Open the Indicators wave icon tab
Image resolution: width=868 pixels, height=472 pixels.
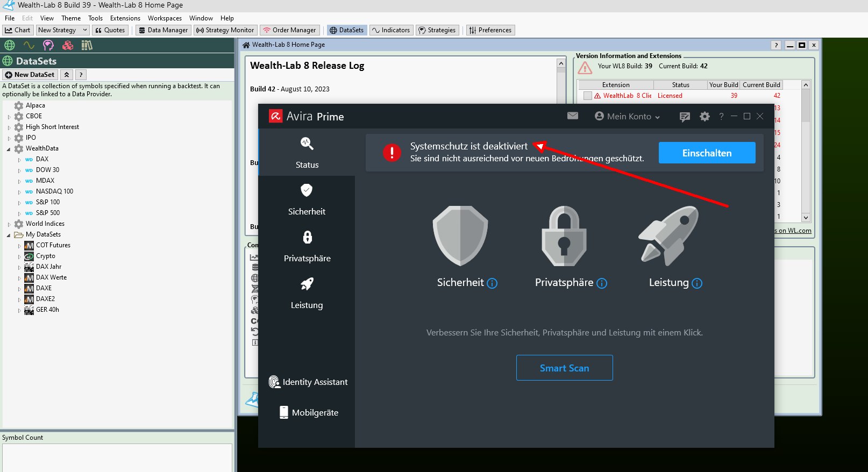tap(29, 45)
